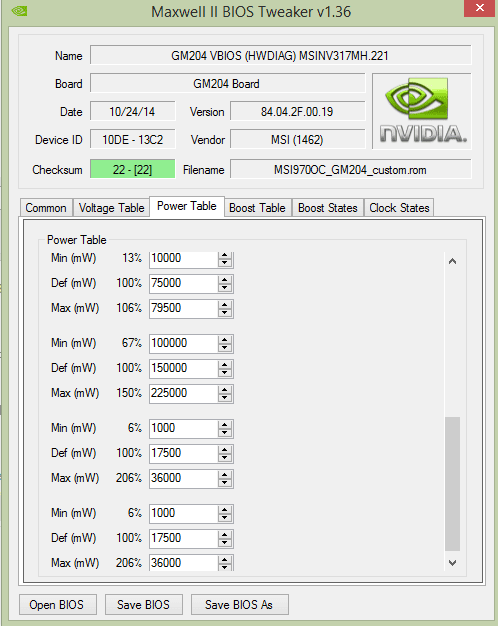Click the Filename field MSI970OC_GM204_custom.rom
The height and width of the screenshot is (626, 498).
click(x=350, y=169)
